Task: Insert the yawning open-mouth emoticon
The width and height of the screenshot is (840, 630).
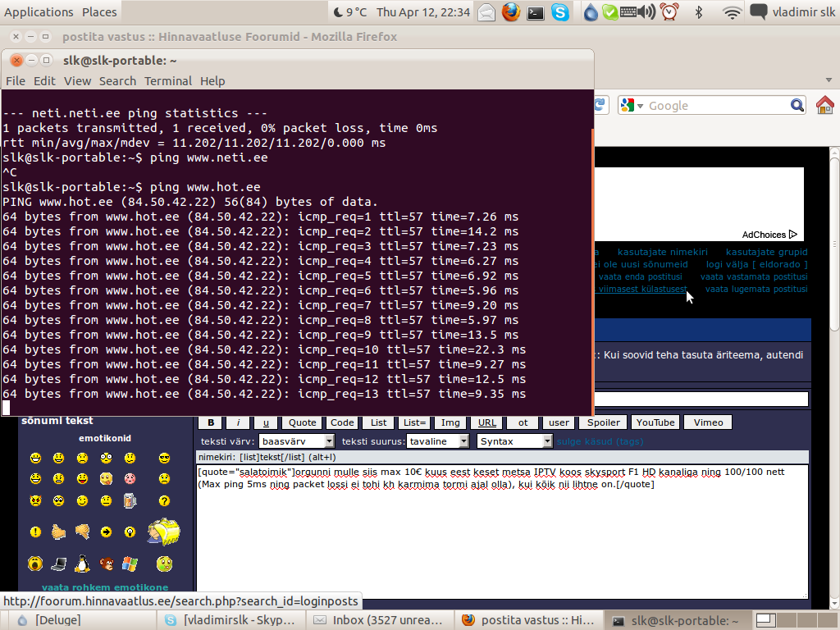Action: point(35,564)
